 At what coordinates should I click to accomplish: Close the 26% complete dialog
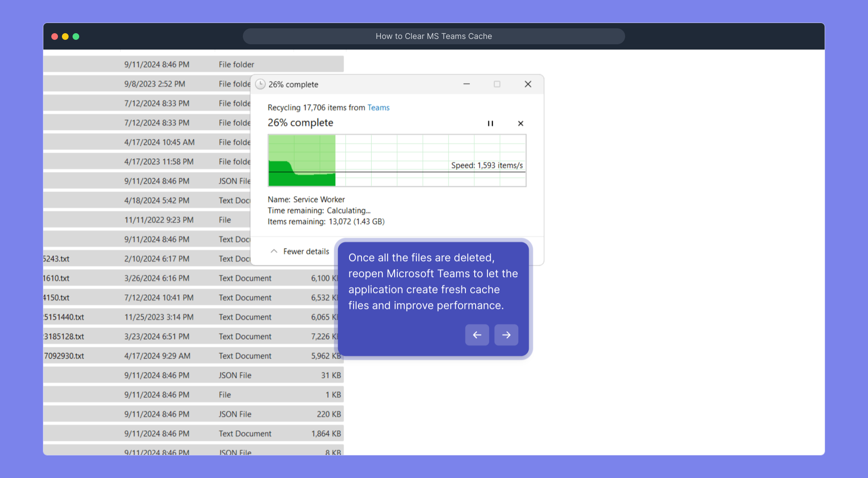click(528, 84)
